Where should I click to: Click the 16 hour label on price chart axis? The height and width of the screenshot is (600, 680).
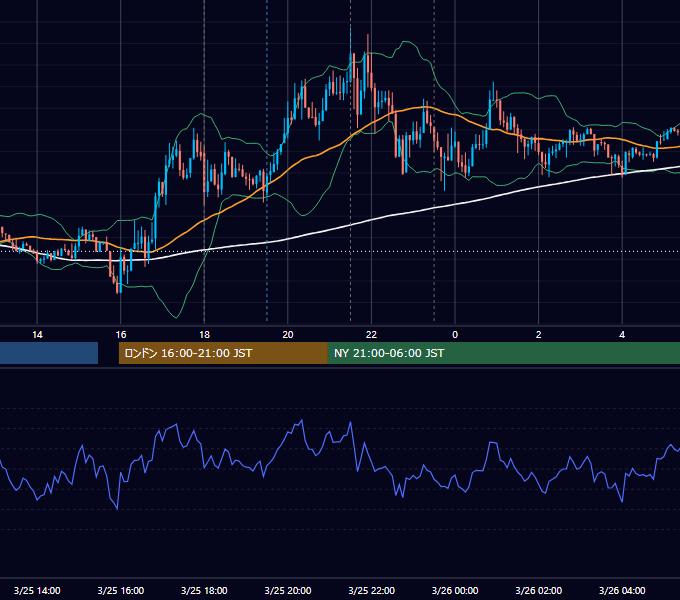pos(121,335)
